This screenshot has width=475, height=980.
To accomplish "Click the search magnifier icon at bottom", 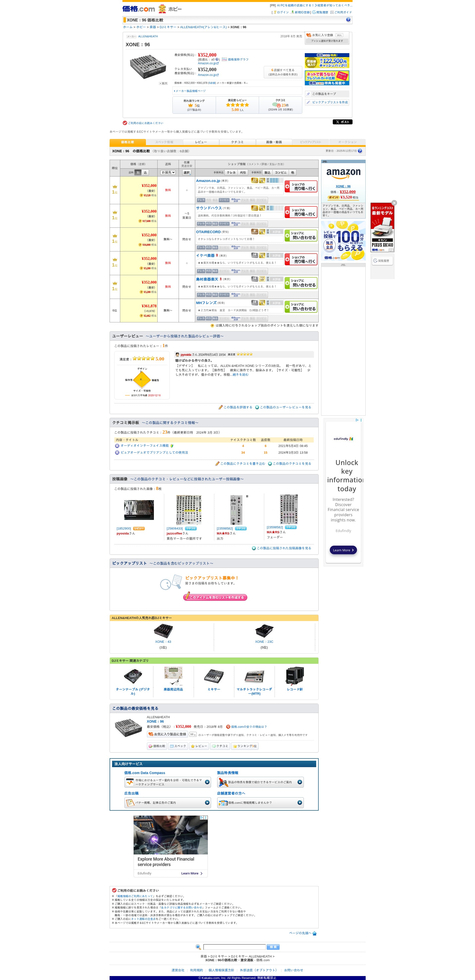I will [198, 947].
